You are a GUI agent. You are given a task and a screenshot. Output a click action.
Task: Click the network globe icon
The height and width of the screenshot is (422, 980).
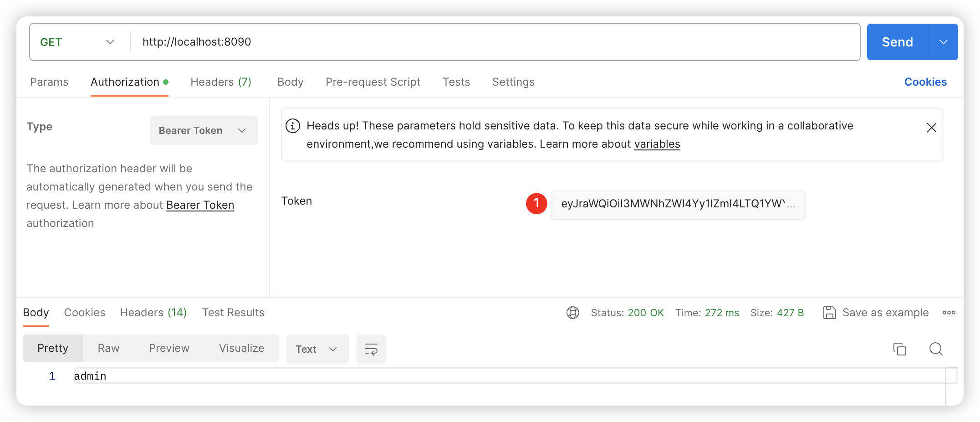tap(572, 313)
